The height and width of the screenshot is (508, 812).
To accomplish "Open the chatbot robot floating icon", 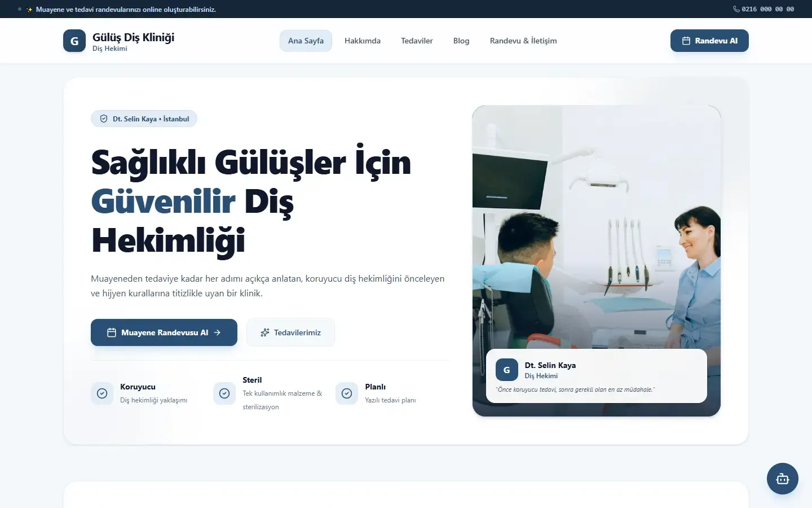I will (783, 479).
